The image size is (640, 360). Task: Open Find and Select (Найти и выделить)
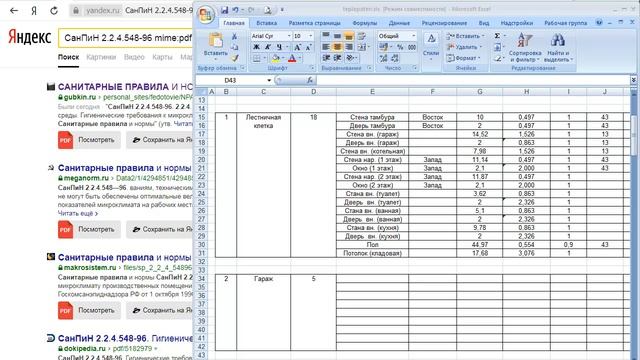coord(558,47)
